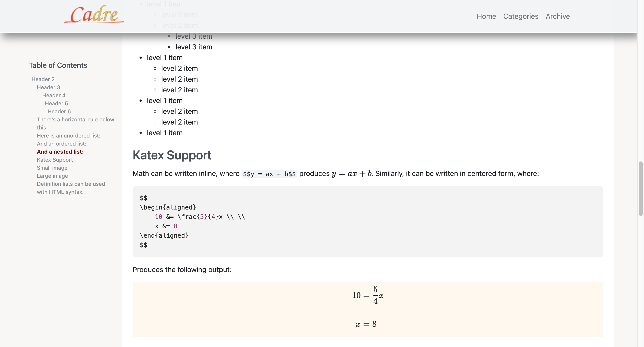Jump to Header 2 in contents

pos(43,79)
